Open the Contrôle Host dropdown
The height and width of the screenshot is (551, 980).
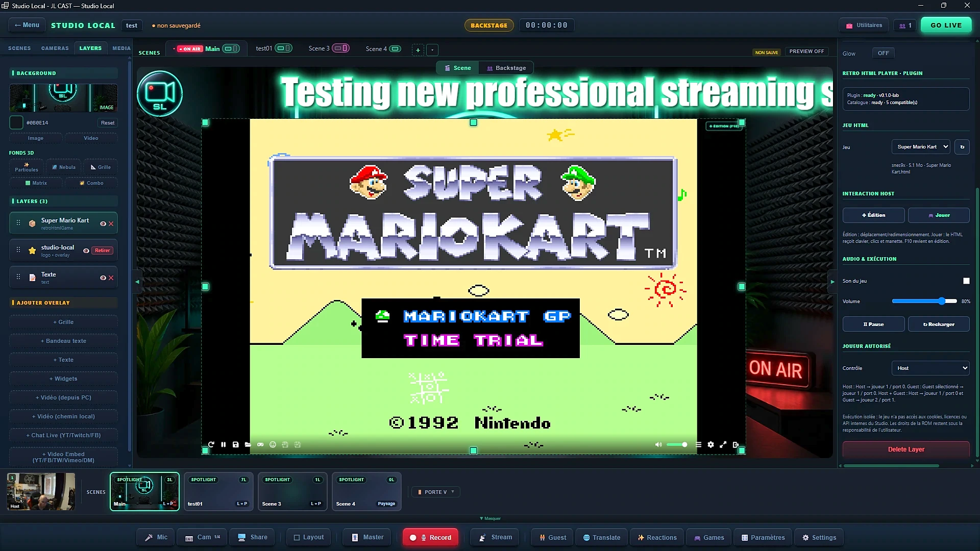(930, 368)
